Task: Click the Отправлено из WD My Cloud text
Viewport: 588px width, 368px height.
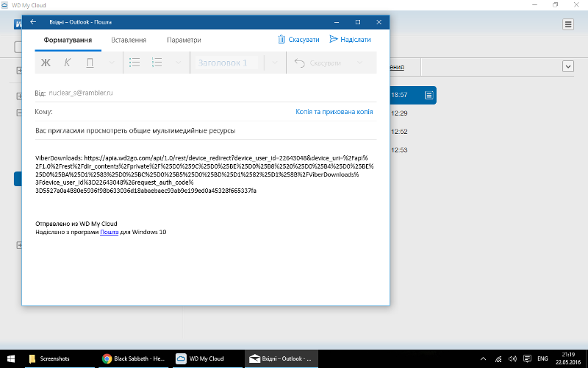Action: pyautogui.click(x=76, y=224)
